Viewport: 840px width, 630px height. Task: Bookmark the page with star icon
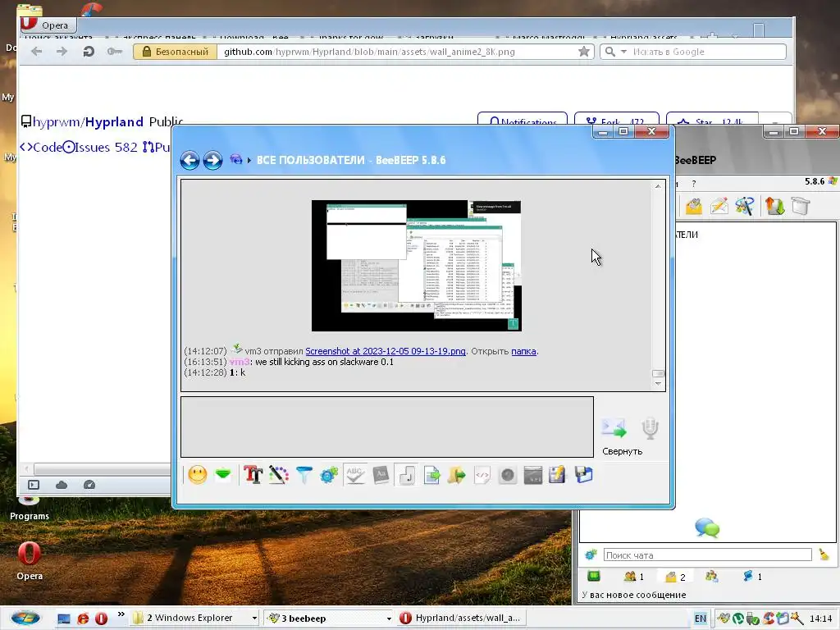[584, 52]
